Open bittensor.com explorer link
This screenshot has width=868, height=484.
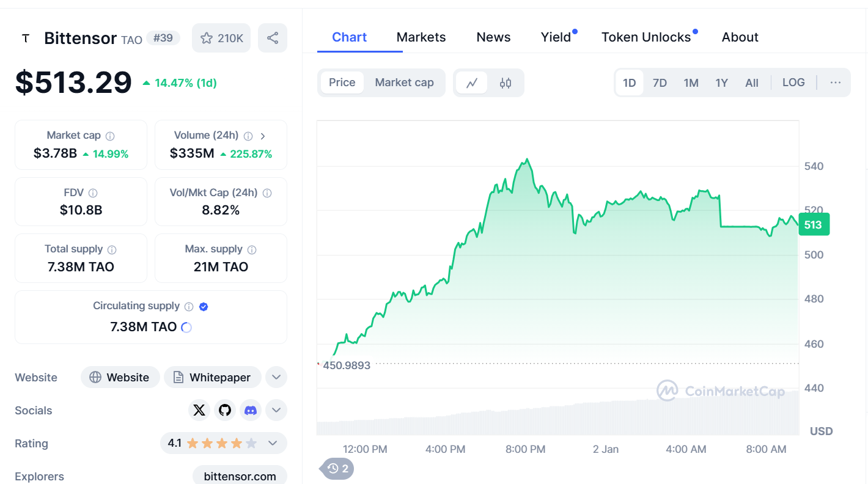pyautogui.click(x=240, y=476)
